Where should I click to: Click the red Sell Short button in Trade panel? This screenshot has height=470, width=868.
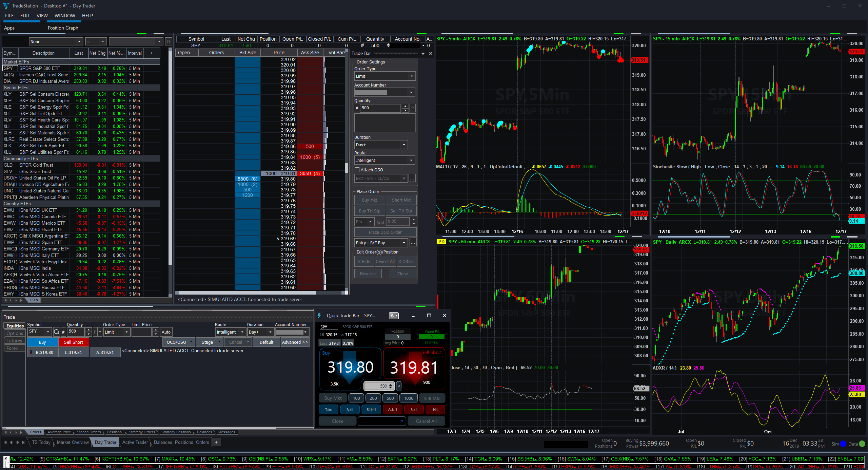74,342
